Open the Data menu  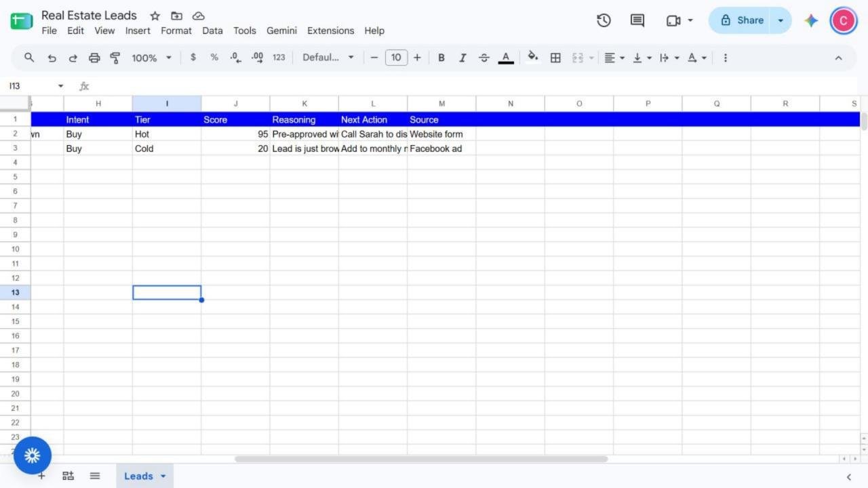click(x=212, y=30)
